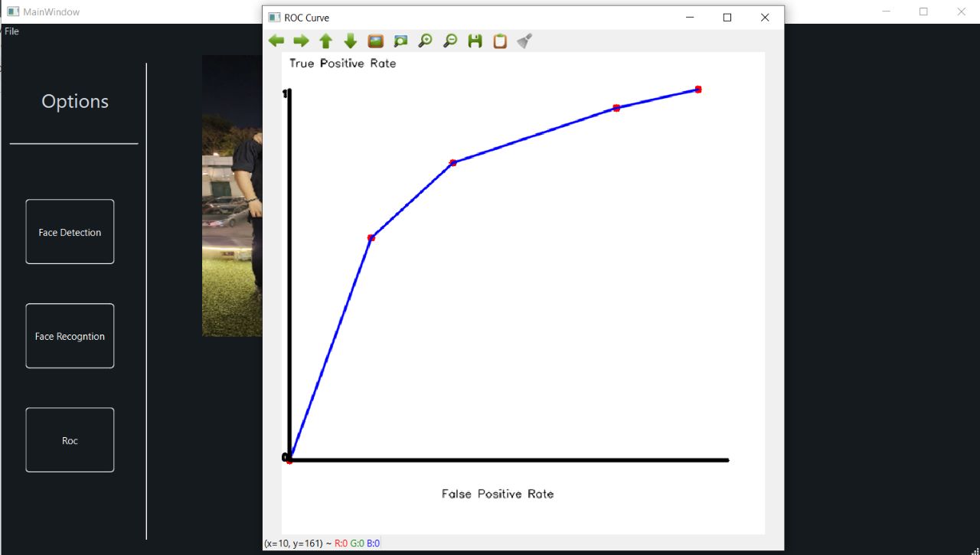Save the current ROC image
Viewport: 980px width, 555px height.
[475, 41]
